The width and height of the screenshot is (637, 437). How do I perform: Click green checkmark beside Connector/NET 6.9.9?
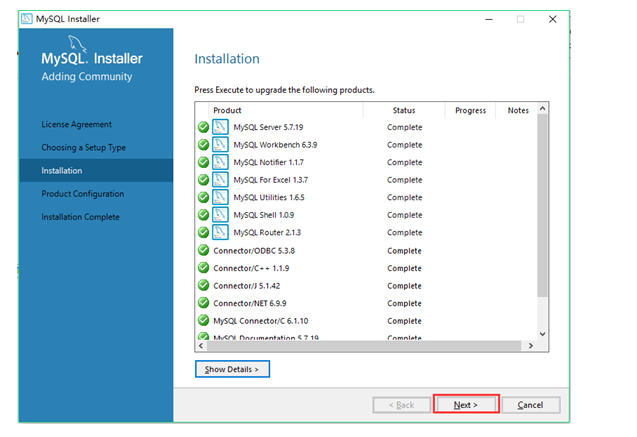[x=203, y=303]
